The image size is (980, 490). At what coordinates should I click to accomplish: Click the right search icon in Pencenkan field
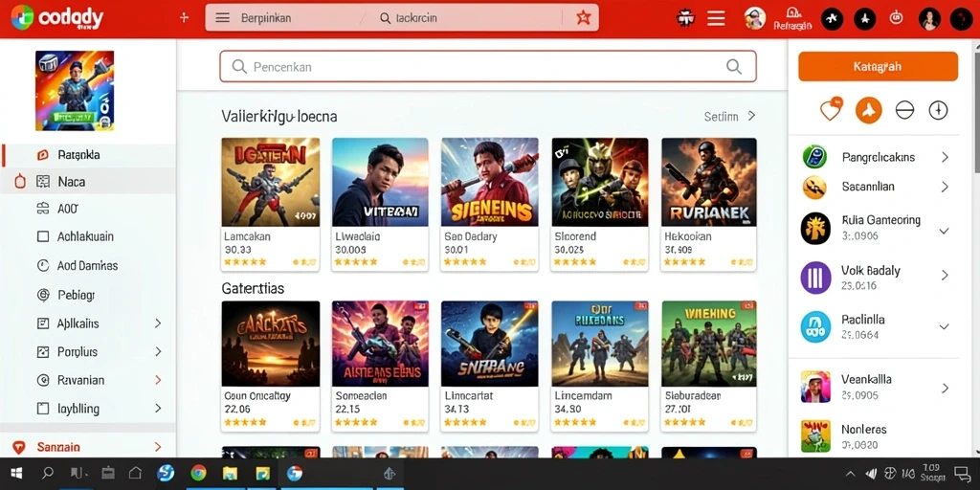[734, 66]
